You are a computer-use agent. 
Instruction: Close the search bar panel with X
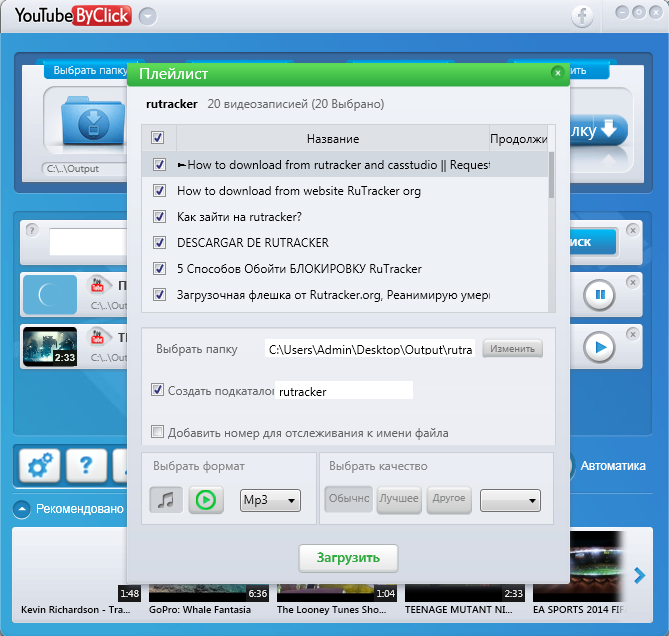633,230
